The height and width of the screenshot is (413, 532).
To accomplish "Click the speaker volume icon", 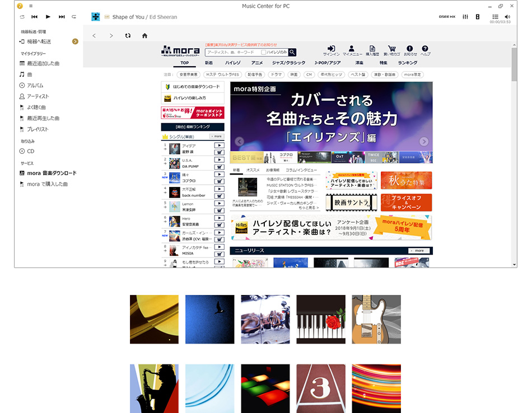I will click(507, 17).
